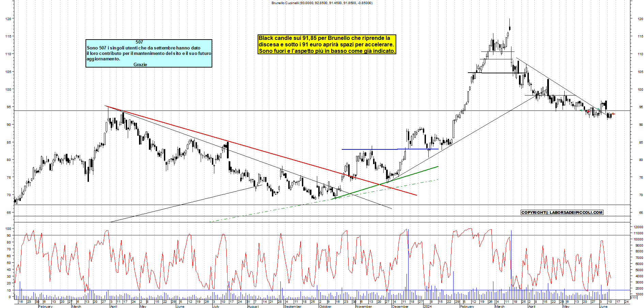Click the "40" oscillator scale value
The image size is (644, 308).
click(x=9, y=269)
